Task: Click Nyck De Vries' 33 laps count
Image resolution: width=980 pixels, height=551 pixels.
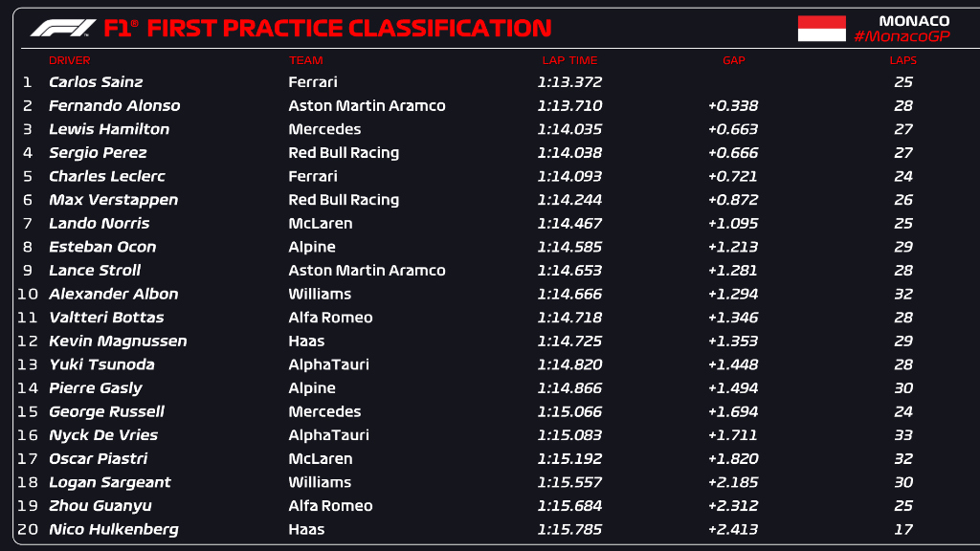Action: (903, 435)
